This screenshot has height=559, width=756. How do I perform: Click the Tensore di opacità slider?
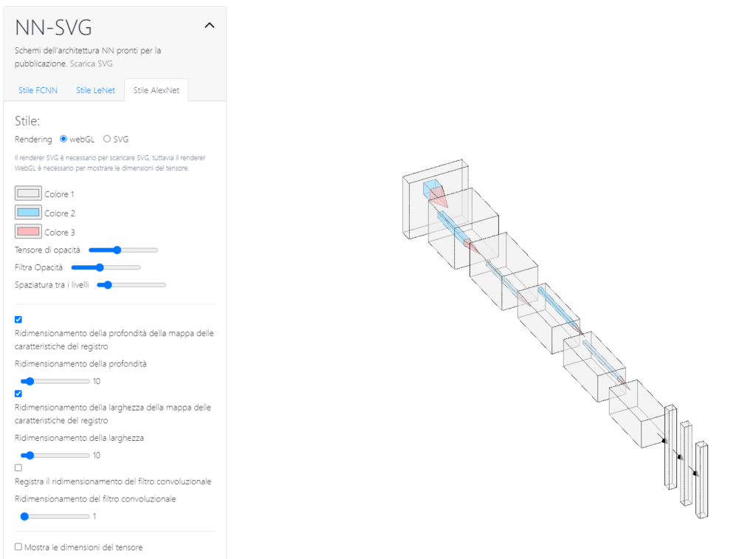point(123,250)
